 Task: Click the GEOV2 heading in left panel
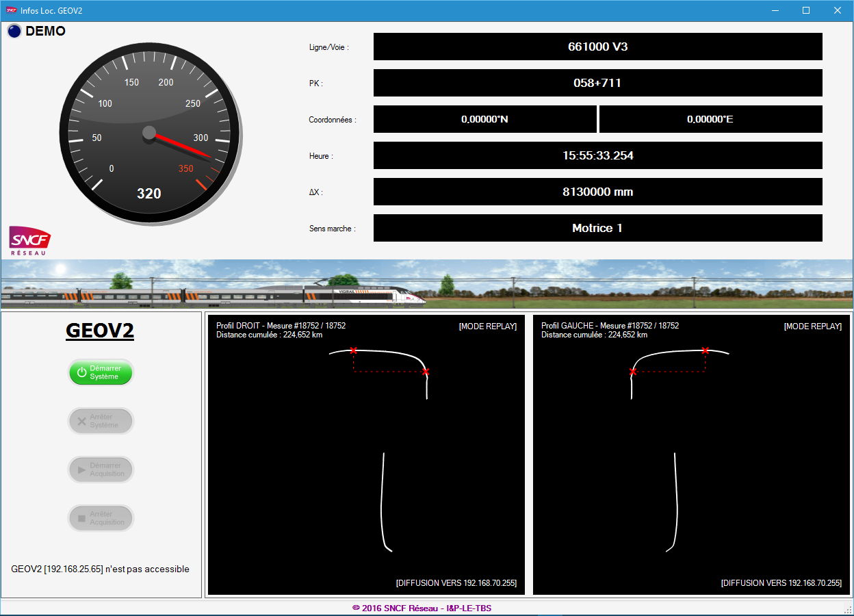point(100,331)
